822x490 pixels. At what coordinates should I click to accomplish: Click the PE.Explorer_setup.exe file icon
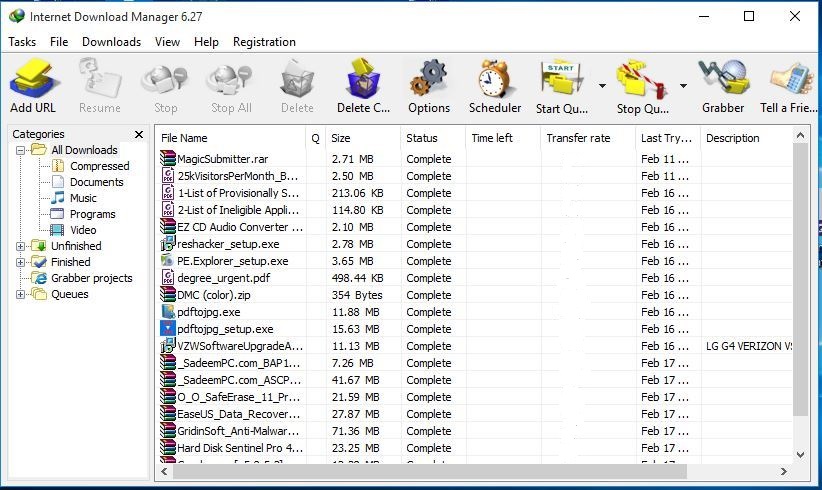click(168, 260)
